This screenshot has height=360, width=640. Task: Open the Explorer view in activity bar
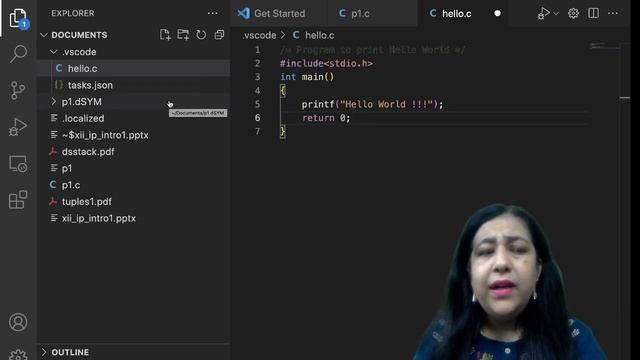click(18, 18)
